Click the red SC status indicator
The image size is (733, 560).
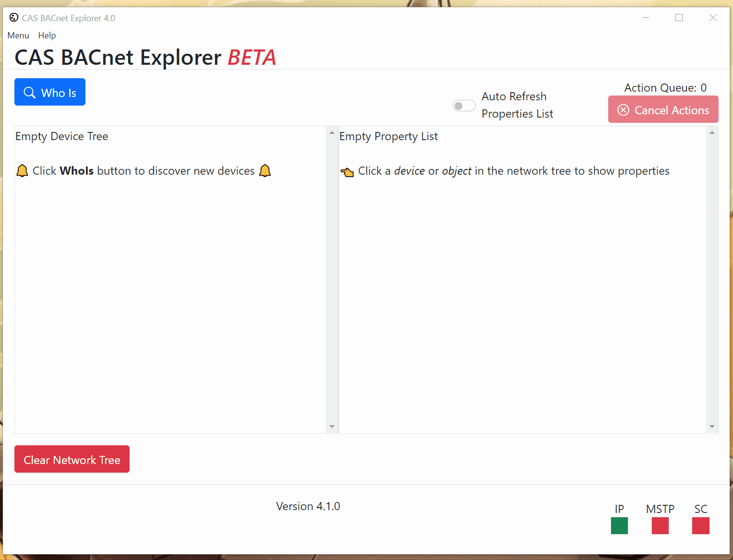point(701,525)
